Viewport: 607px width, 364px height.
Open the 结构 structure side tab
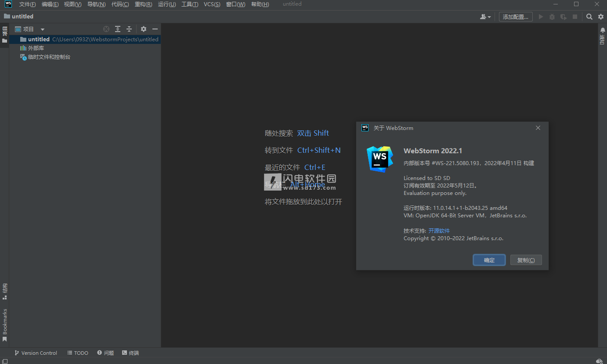click(4, 292)
